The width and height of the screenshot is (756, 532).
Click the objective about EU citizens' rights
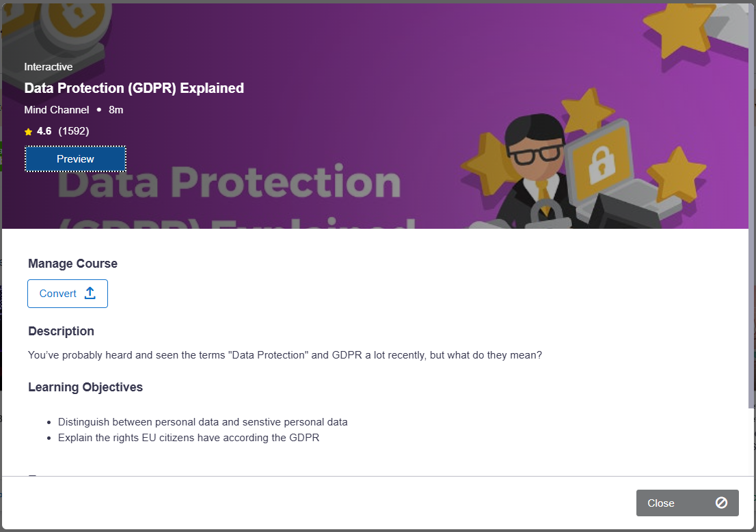point(189,438)
